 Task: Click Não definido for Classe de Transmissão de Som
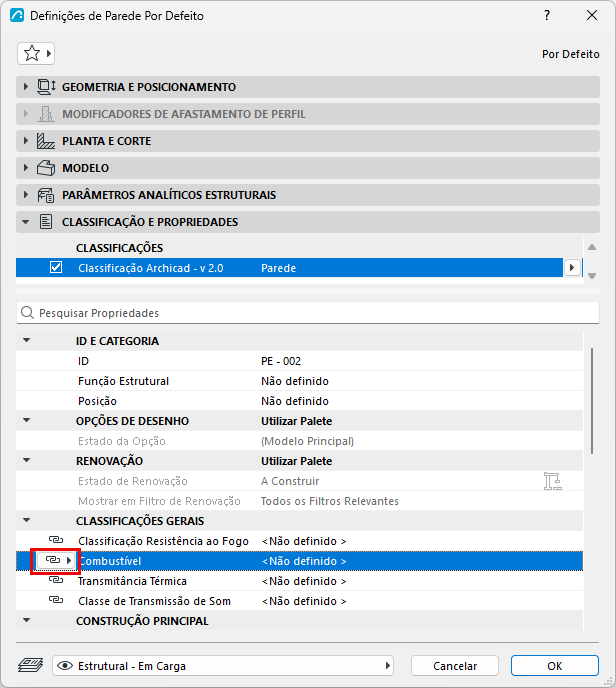pyautogui.click(x=304, y=601)
